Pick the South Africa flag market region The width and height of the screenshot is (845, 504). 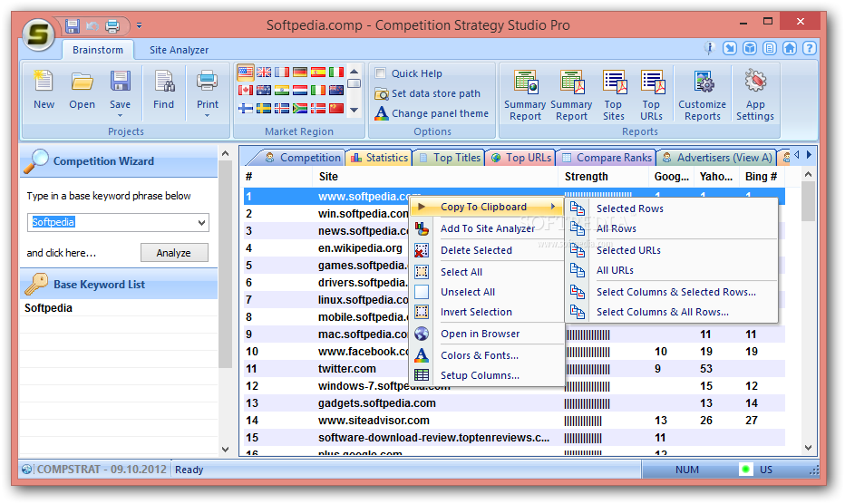pyautogui.click(x=300, y=109)
